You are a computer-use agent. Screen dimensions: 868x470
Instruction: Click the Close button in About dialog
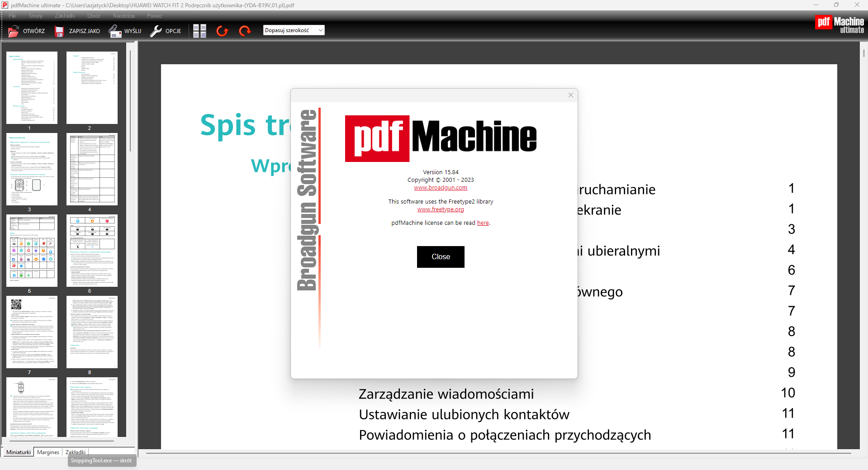pos(441,257)
